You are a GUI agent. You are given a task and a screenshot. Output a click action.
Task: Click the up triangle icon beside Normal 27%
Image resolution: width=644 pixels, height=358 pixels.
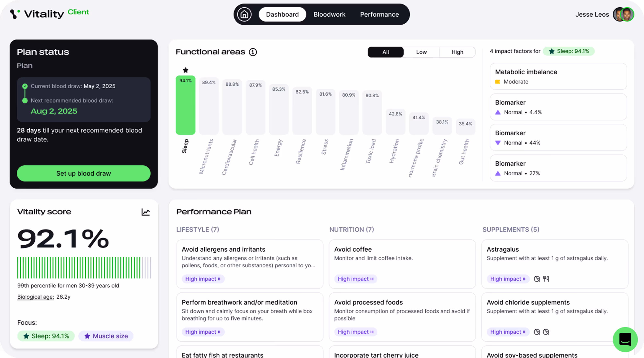tap(498, 173)
